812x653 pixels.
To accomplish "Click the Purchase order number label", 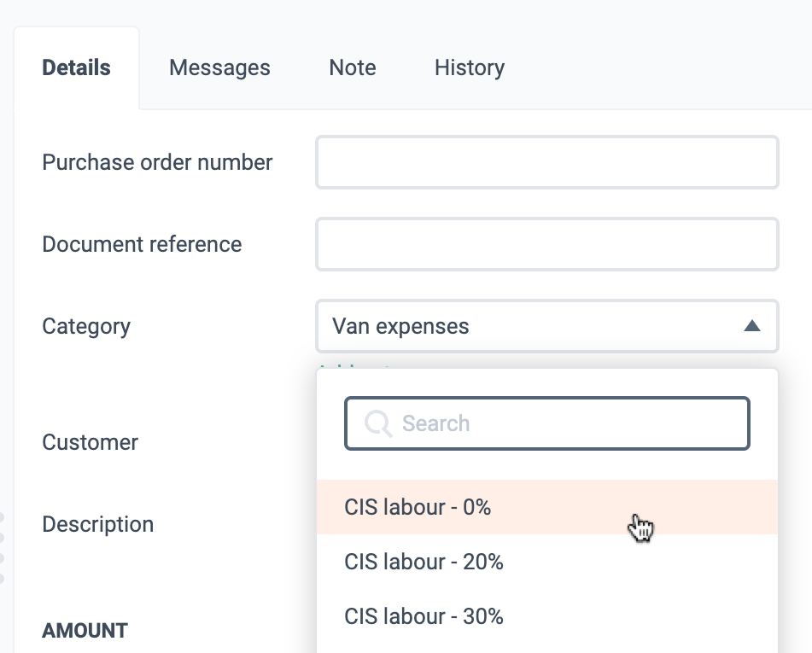I will (157, 162).
